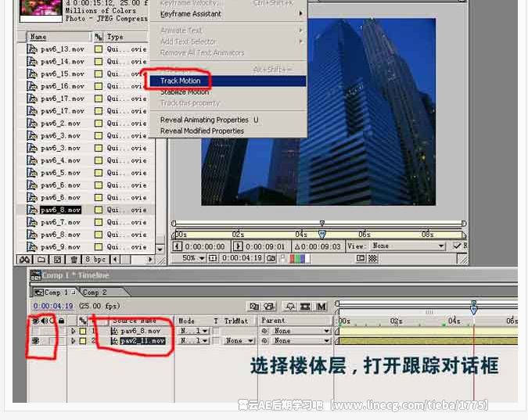The image size is (528, 420).
Task: Click the new composition icon in Project panel
Action: (57, 260)
